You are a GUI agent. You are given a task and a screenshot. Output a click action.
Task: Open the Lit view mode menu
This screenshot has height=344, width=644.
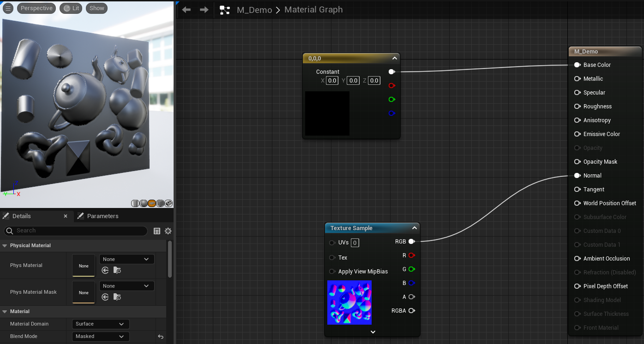tap(71, 8)
